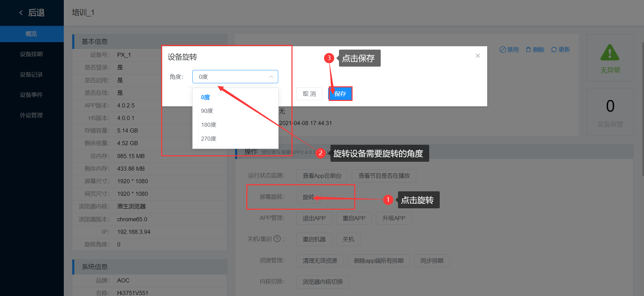Choose 180度 from the angle list
The height and width of the screenshot is (296, 644).
pos(235,125)
